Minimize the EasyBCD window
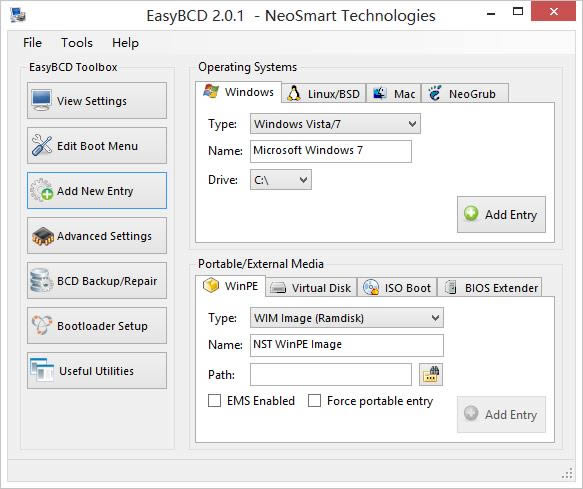Screen dimensions: 583x489 click(491, 14)
